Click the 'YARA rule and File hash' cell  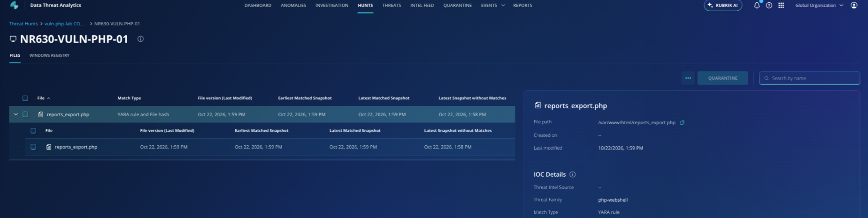pos(143,114)
